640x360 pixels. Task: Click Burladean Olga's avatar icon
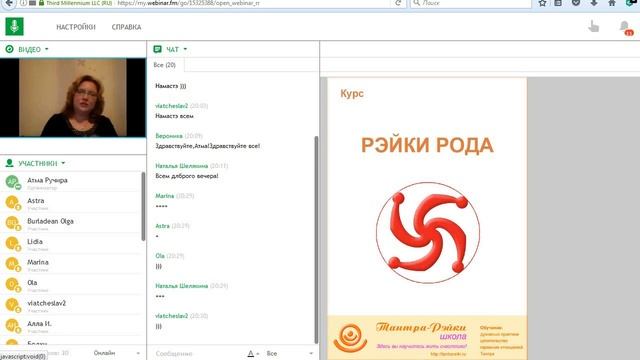coord(12,223)
